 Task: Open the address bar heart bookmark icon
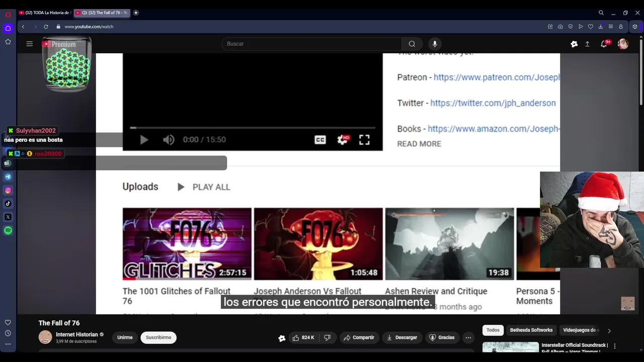point(591,27)
